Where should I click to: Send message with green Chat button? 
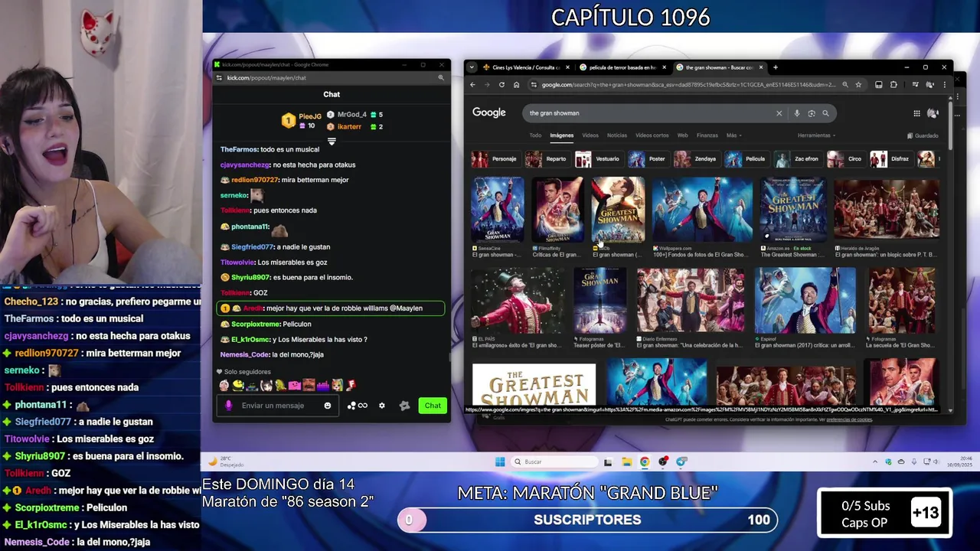[x=433, y=406]
